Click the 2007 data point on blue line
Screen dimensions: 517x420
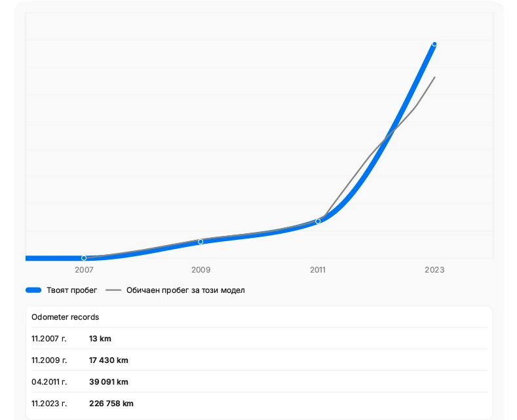coord(84,258)
